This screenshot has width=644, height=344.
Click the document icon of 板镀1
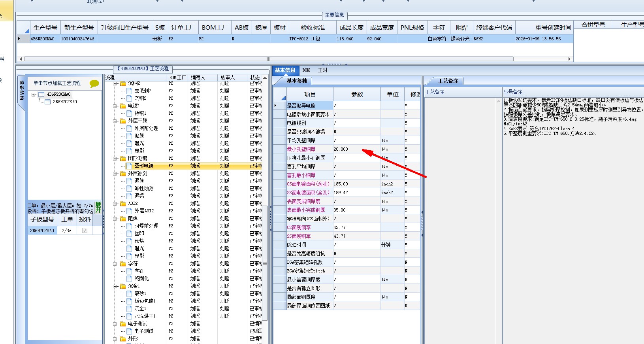[129, 113]
